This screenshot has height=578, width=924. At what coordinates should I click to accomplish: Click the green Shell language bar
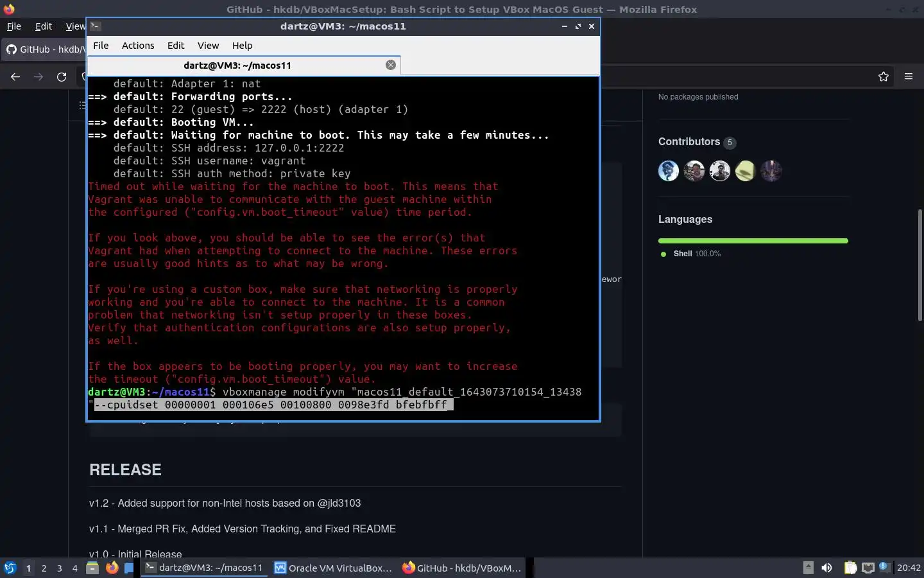coord(753,241)
